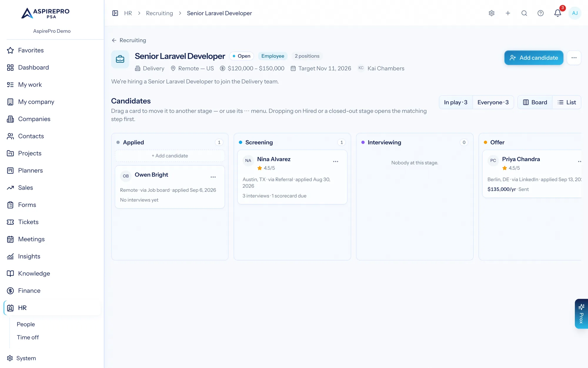Image resolution: width=588 pixels, height=368 pixels.
Task: Open People under HR
Action: 26,324
